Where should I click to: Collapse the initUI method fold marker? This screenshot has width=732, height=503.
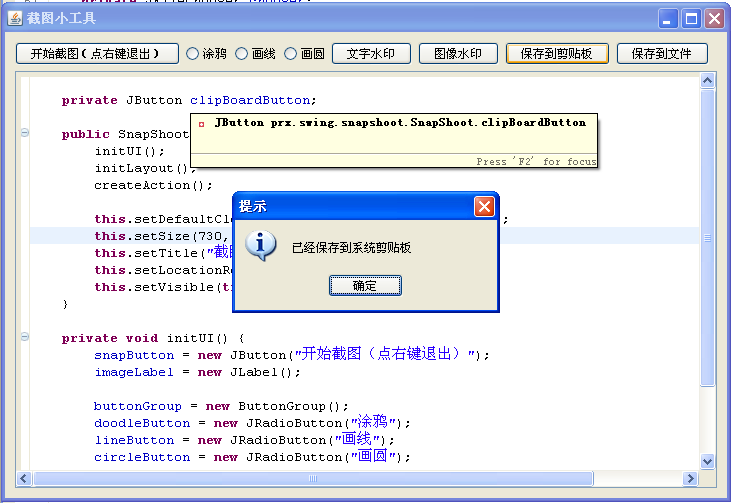point(25,337)
